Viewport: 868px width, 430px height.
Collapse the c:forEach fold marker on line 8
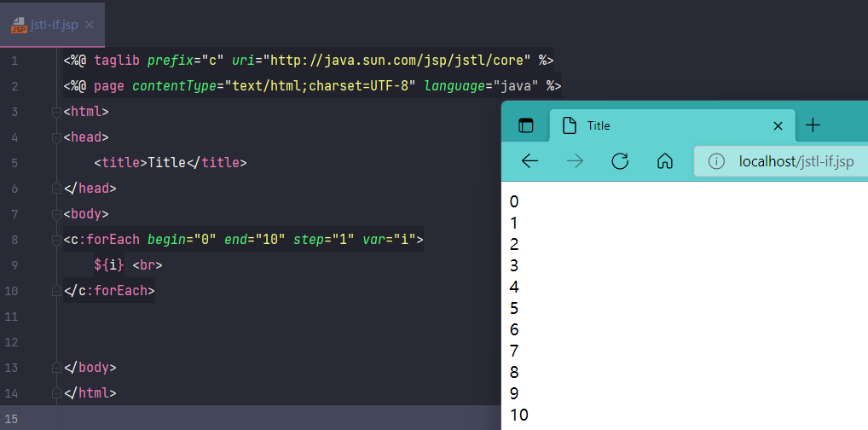pyautogui.click(x=56, y=240)
